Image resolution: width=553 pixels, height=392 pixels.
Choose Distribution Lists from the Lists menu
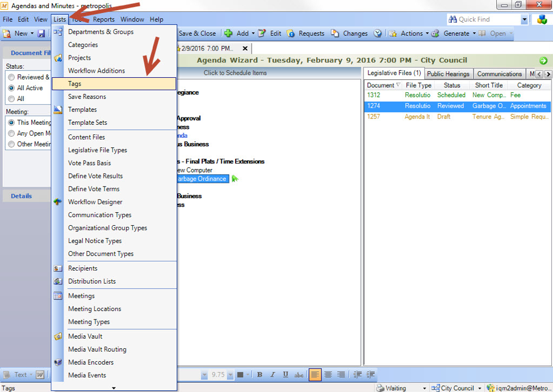point(114,281)
